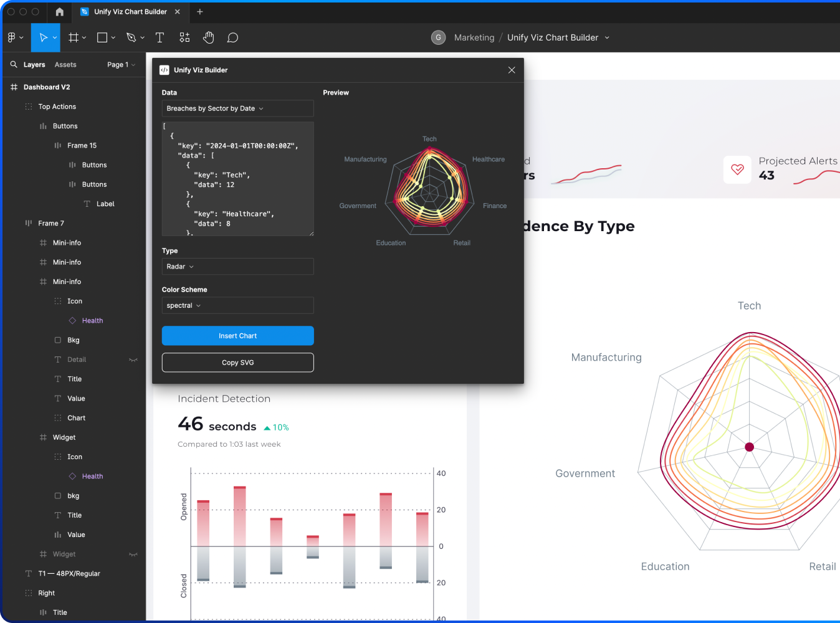
Task: Open the Figma main menu
Action: click(x=12, y=37)
